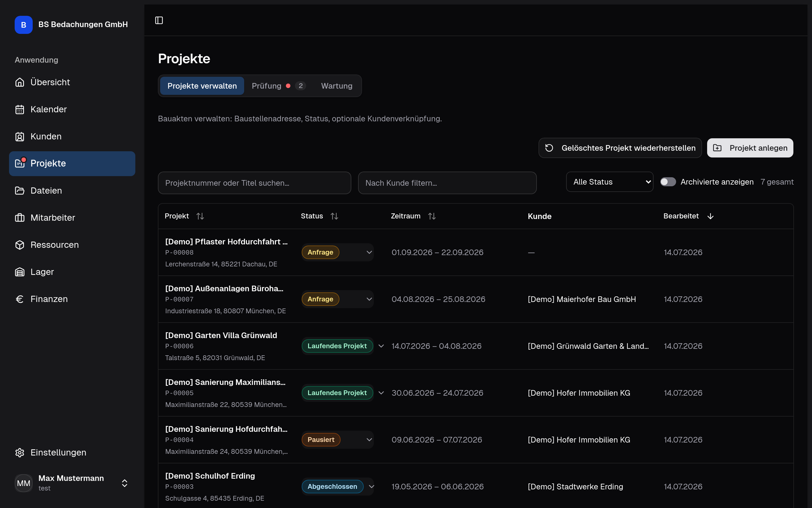Go to Finanzen in the sidebar

click(72, 299)
